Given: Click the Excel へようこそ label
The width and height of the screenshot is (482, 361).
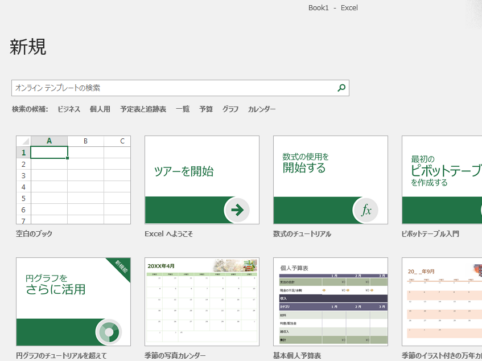Looking at the screenshot, I should click(x=169, y=234).
